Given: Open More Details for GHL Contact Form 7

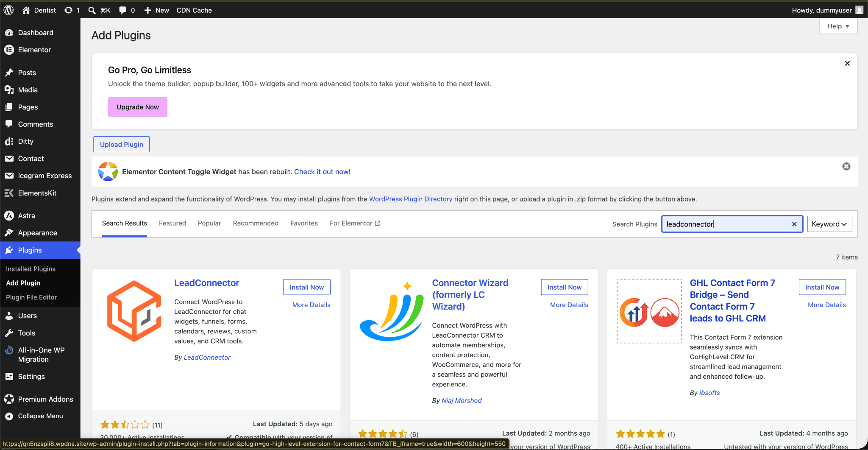Looking at the screenshot, I should pyautogui.click(x=827, y=305).
